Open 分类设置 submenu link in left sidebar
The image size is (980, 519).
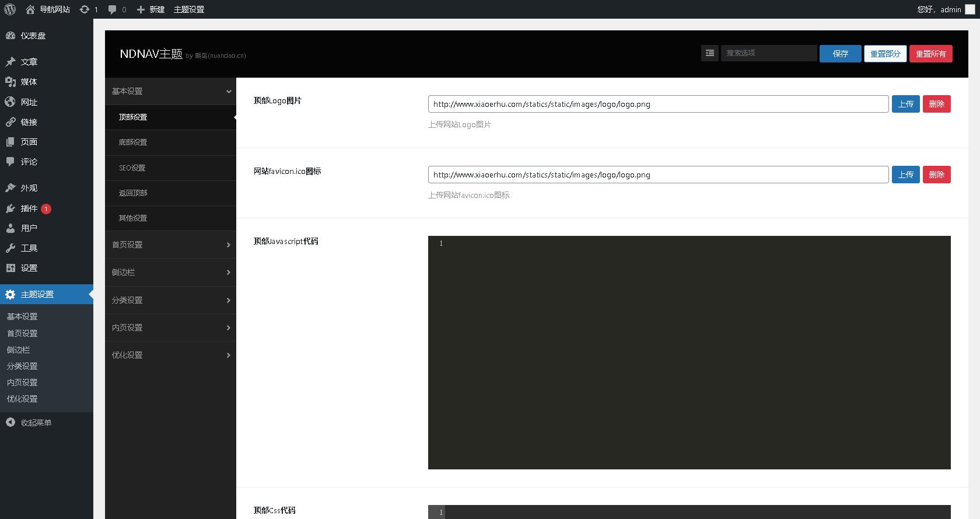pyautogui.click(x=22, y=366)
